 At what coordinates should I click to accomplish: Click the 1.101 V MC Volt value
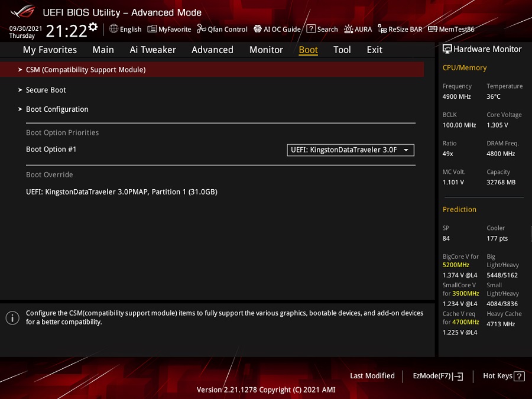pos(453,182)
